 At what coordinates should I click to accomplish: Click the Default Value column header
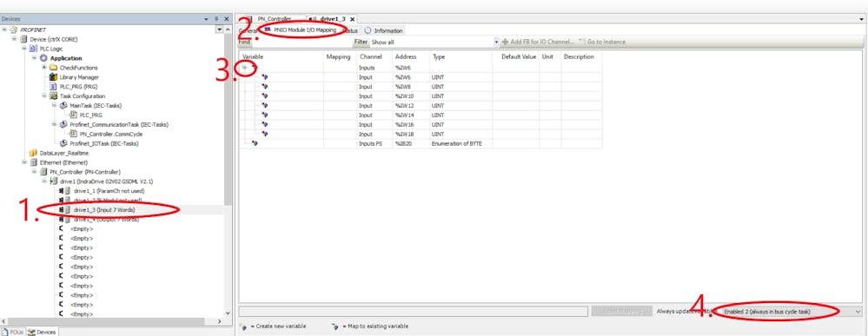[x=519, y=57]
